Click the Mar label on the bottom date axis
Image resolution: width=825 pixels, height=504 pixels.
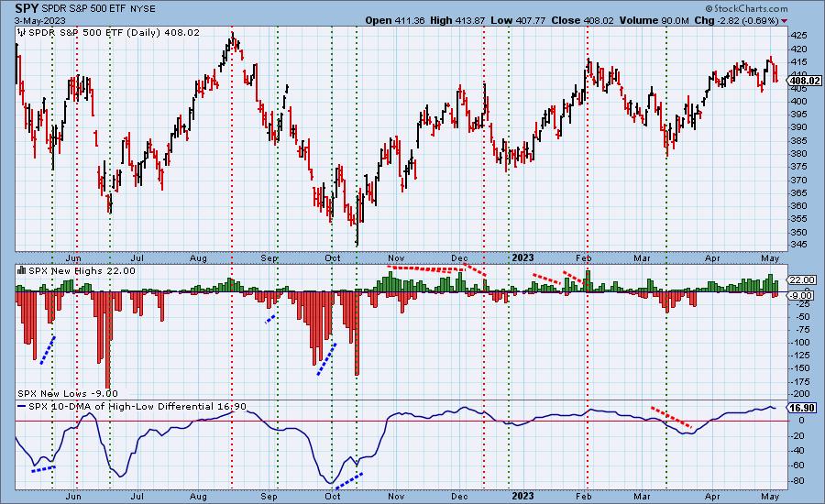[642, 497]
